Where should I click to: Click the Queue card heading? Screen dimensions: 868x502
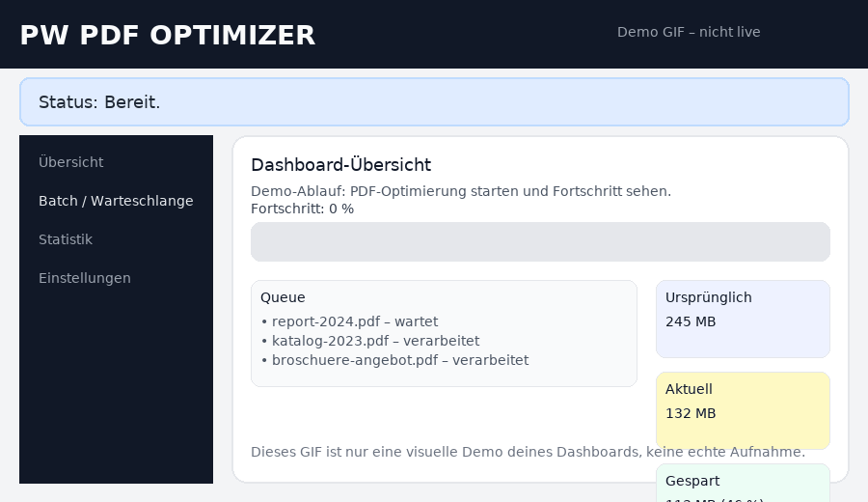(x=283, y=297)
